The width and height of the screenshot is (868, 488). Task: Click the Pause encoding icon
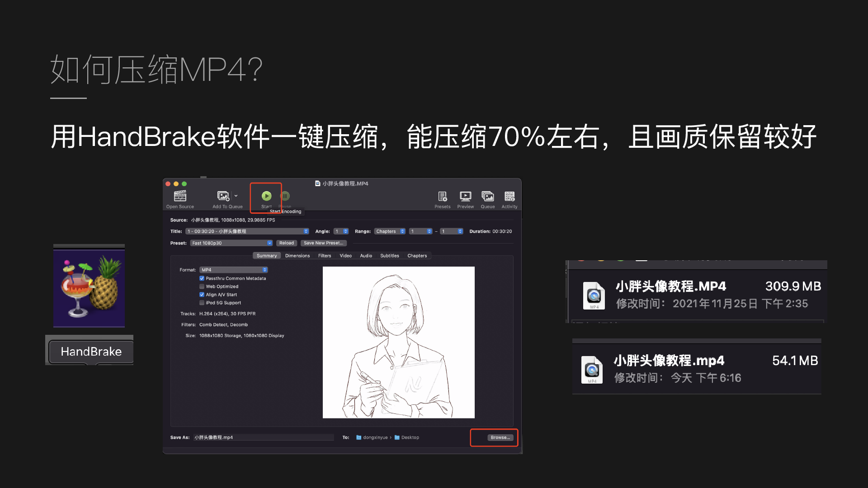click(x=285, y=196)
